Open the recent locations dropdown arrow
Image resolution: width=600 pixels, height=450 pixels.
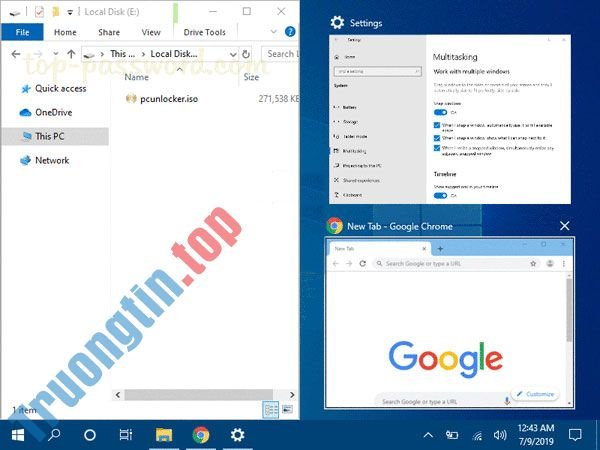[56, 54]
